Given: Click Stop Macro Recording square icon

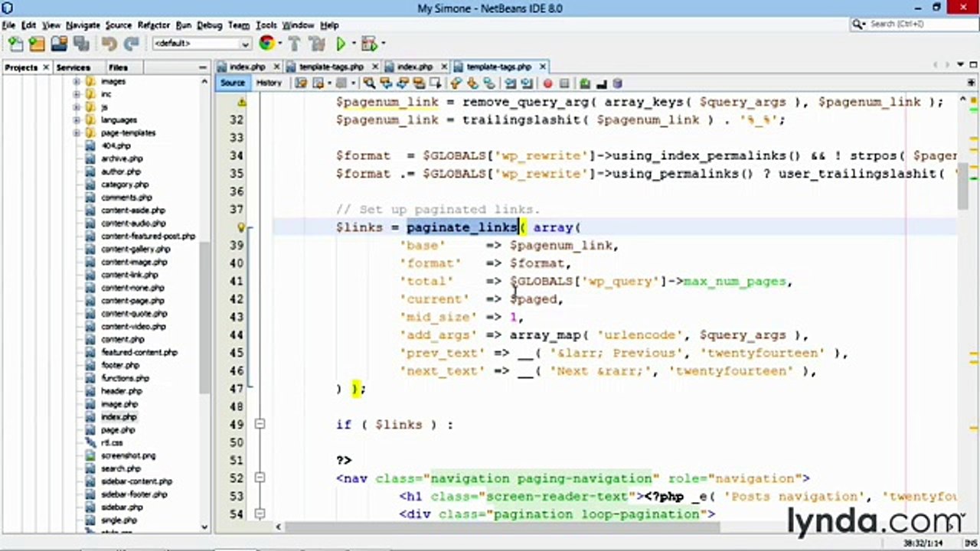Looking at the screenshot, I should (x=564, y=83).
